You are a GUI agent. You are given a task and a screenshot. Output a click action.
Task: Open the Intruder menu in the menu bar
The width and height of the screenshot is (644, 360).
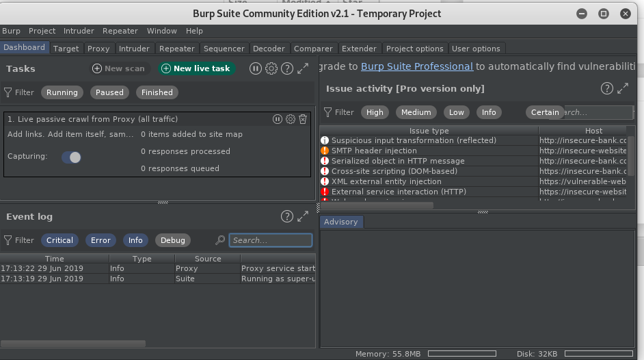[79, 31]
